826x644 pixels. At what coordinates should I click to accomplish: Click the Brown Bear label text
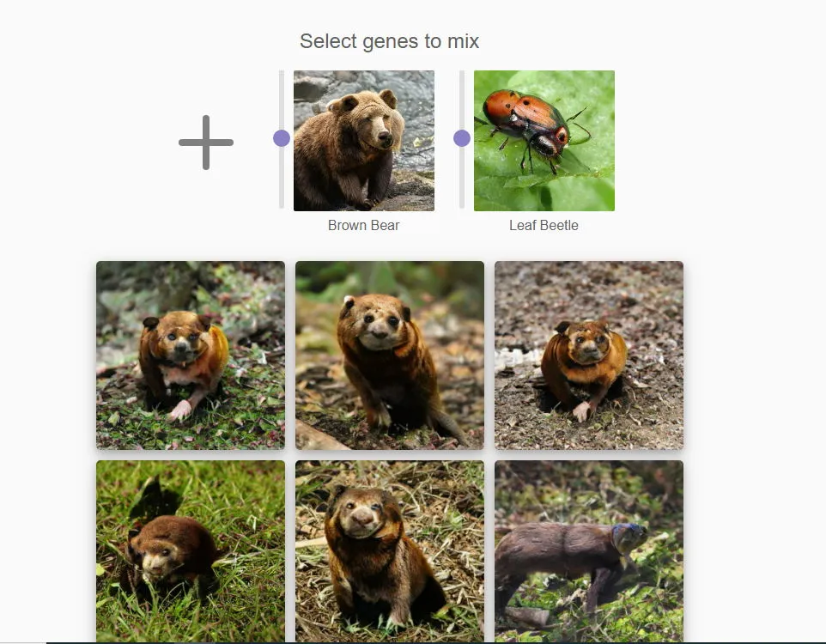click(363, 226)
